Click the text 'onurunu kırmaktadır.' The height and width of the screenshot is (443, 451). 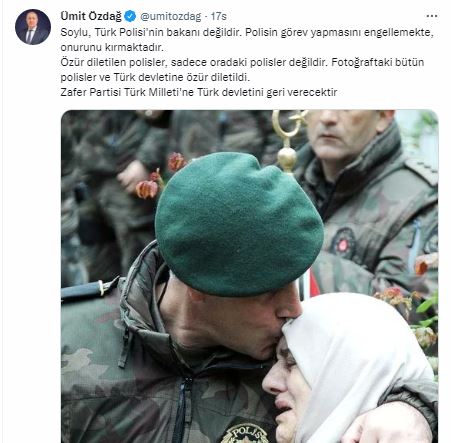112,47
